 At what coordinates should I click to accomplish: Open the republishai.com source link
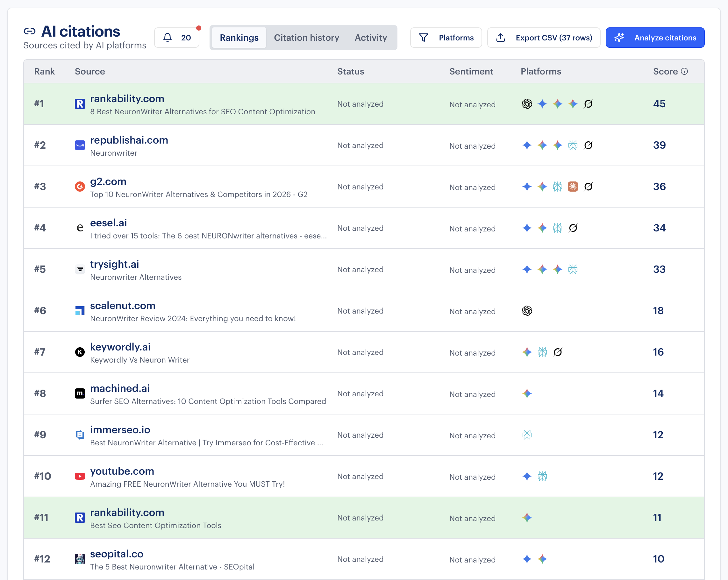129,140
